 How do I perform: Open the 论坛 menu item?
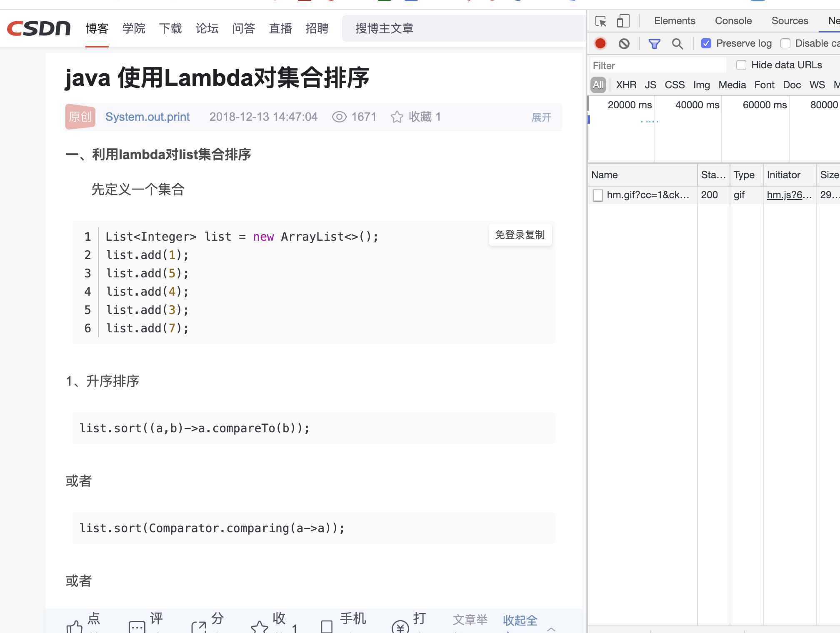tap(207, 28)
